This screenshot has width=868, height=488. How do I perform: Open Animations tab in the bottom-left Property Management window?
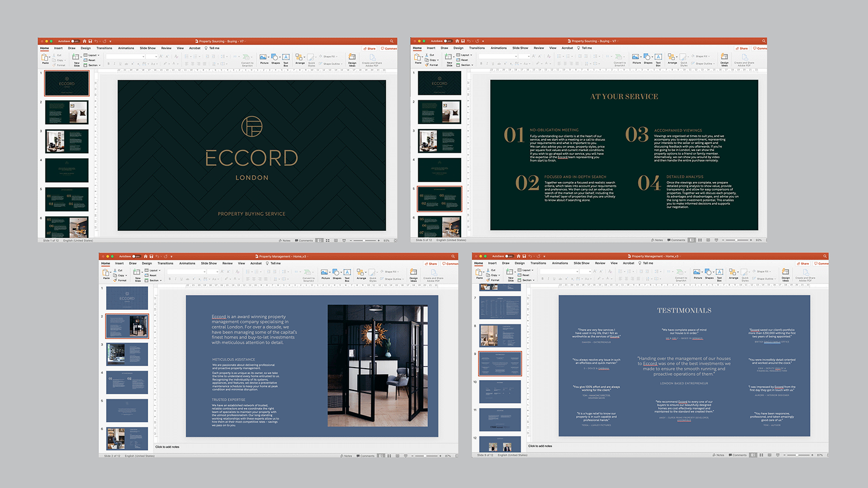click(187, 264)
